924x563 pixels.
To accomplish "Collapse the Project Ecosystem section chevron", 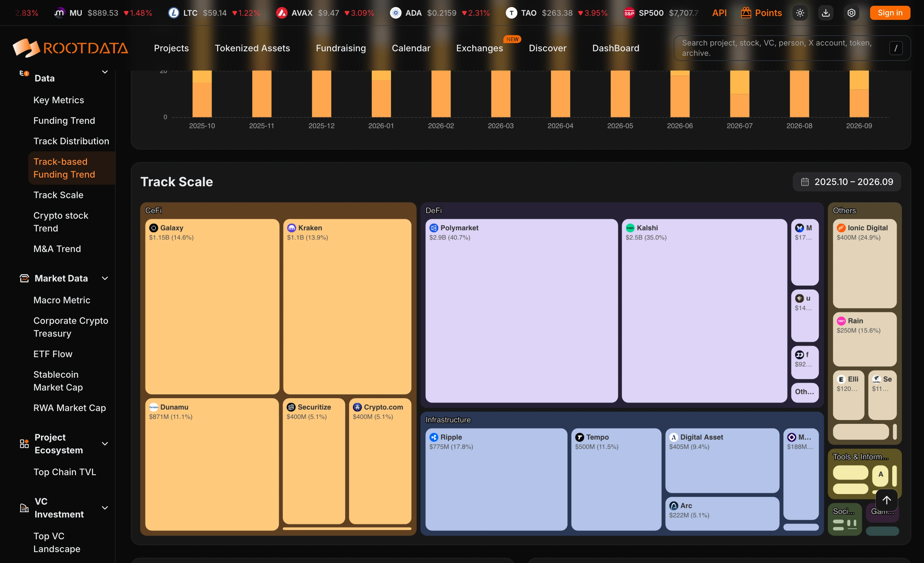I will [105, 444].
